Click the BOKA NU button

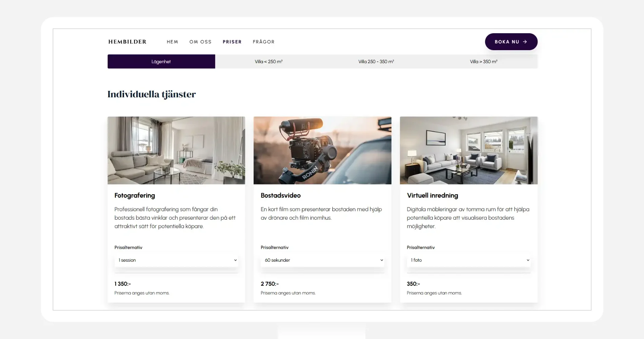[511, 42]
